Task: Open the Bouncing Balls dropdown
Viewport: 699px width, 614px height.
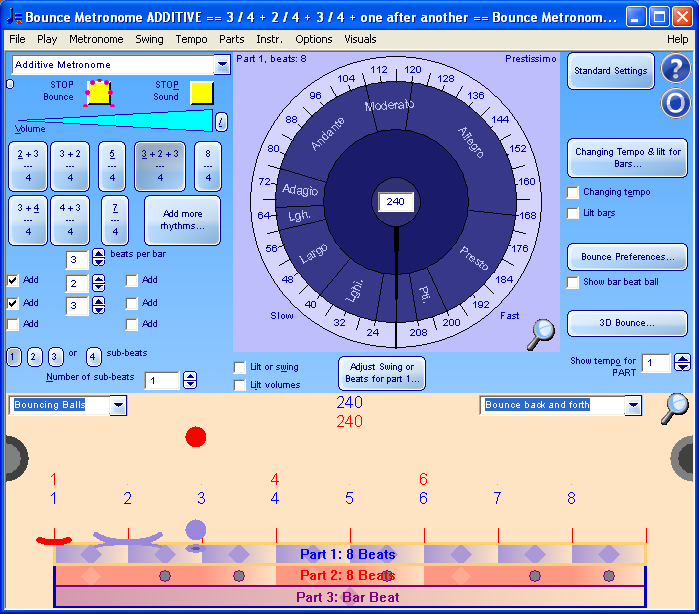Action: coord(118,405)
